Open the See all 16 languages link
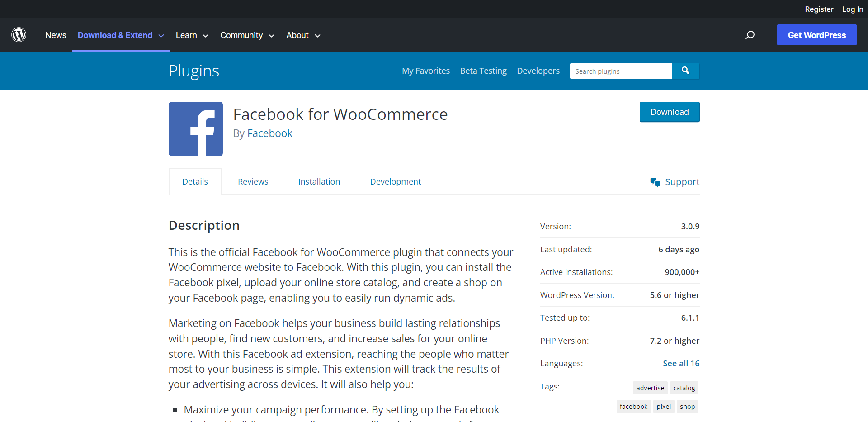868x422 pixels. coord(681,363)
